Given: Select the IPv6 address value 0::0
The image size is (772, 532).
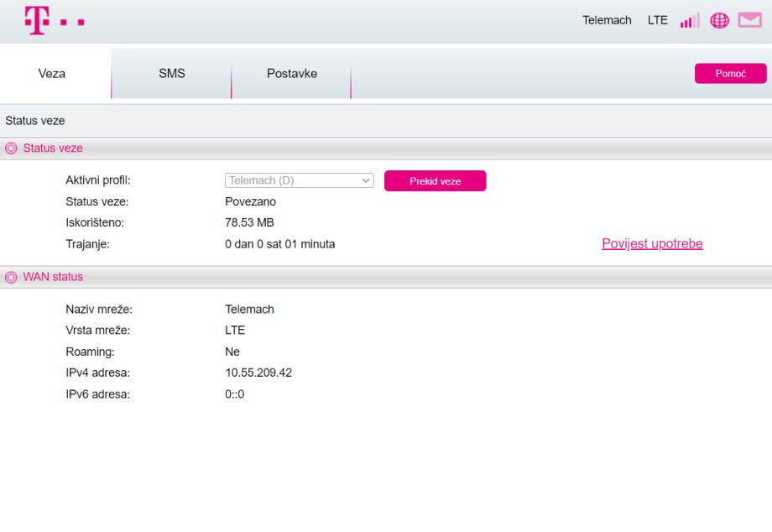Looking at the screenshot, I should pos(234,394).
